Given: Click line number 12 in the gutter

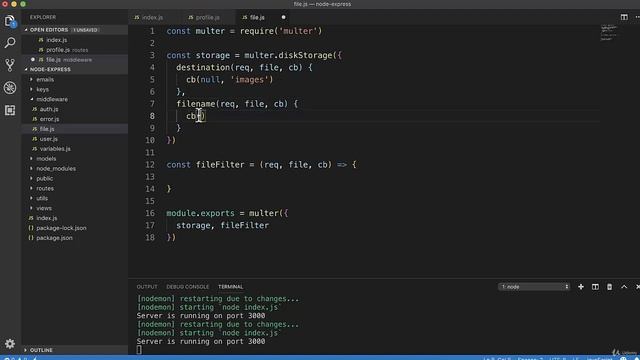Looking at the screenshot, I should [x=150, y=164].
